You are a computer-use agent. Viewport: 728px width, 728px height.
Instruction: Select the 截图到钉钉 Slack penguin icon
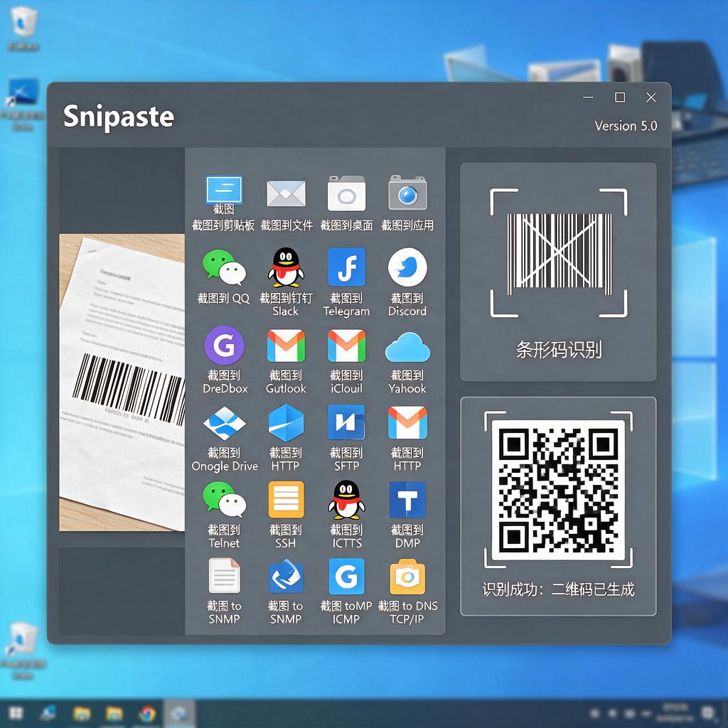coord(286,267)
